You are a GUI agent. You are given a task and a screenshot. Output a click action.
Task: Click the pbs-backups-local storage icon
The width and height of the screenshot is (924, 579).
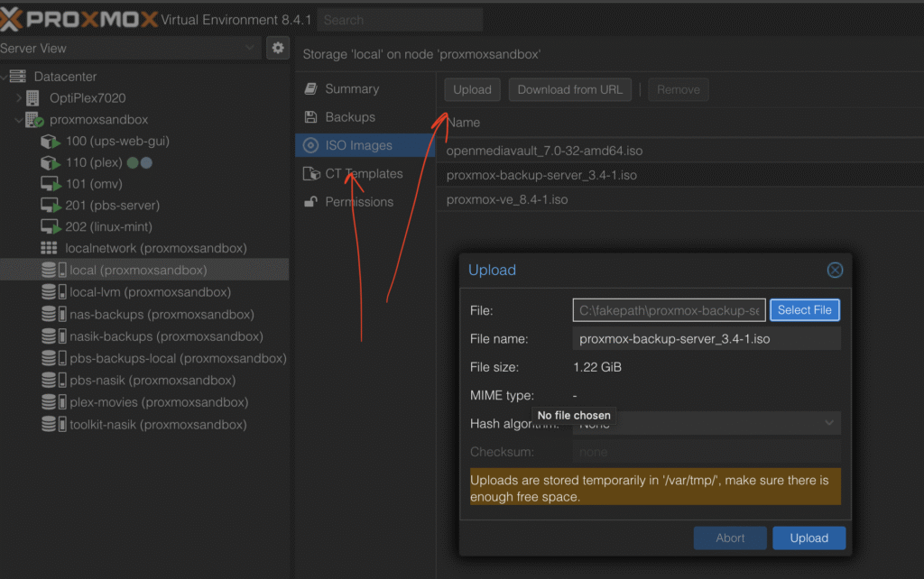point(53,358)
